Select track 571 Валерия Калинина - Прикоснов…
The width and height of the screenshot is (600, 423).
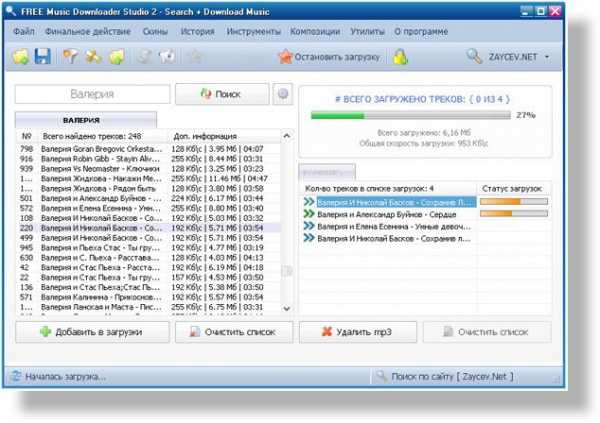[148, 297]
